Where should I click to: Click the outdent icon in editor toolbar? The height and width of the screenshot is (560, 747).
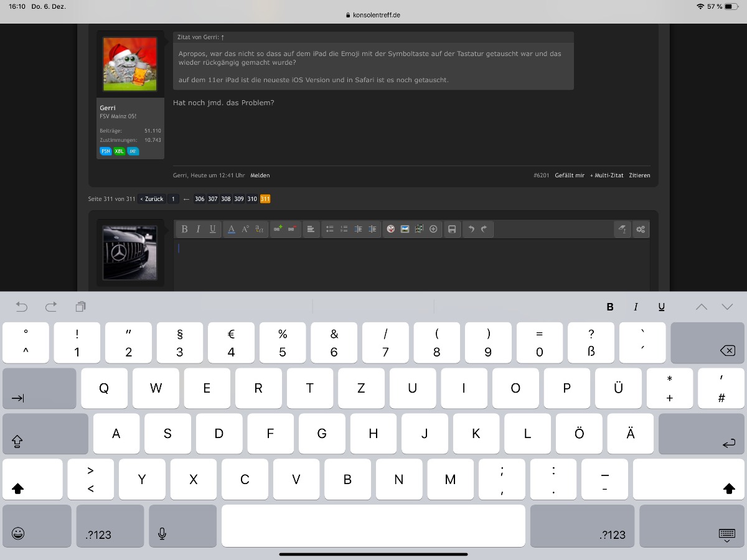click(x=358, y=229)
